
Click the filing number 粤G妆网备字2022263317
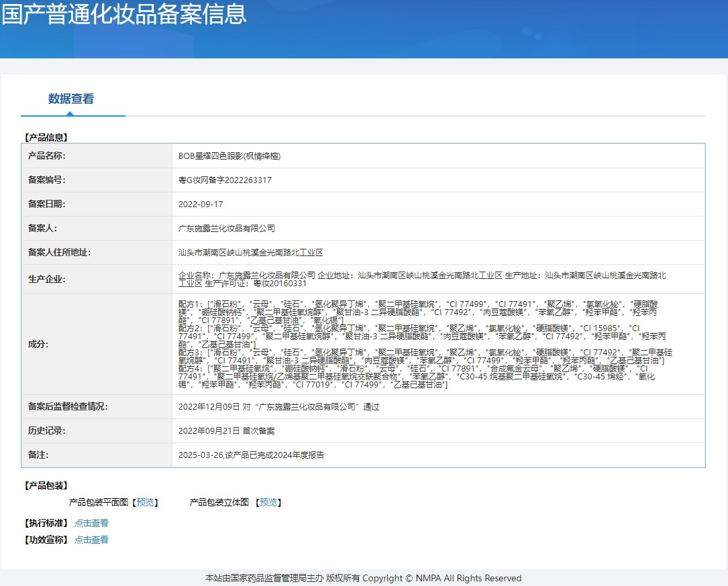point(225,180)
